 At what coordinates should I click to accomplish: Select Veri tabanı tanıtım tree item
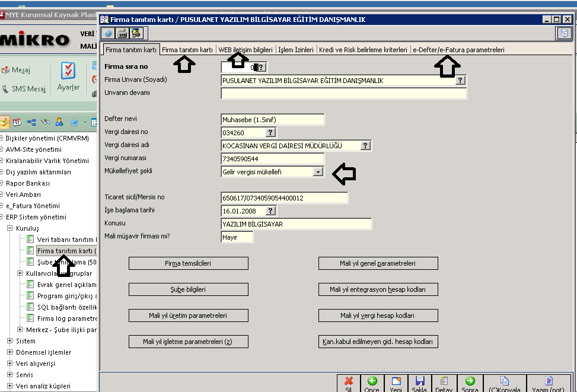point(62,240)
